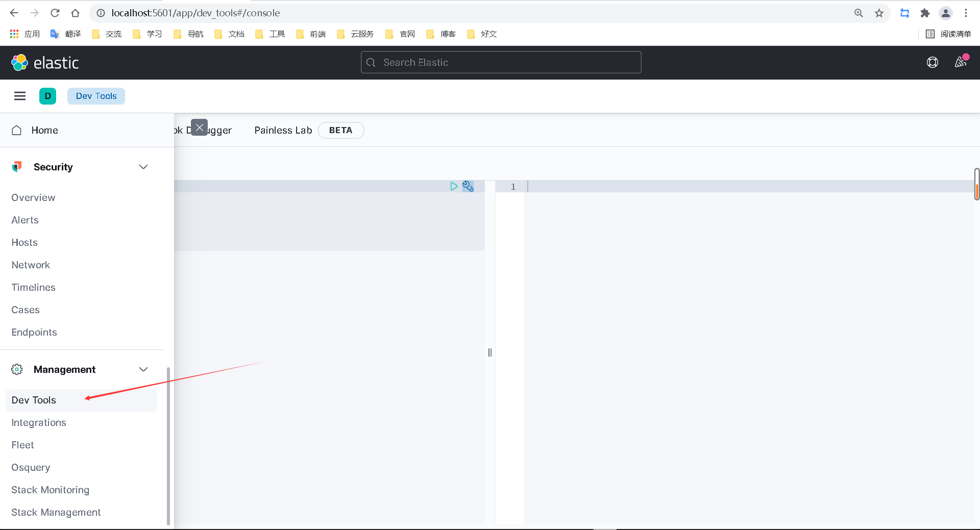Open the 学习 bookmark folder
980x530 pixels.
pos(148,34)
